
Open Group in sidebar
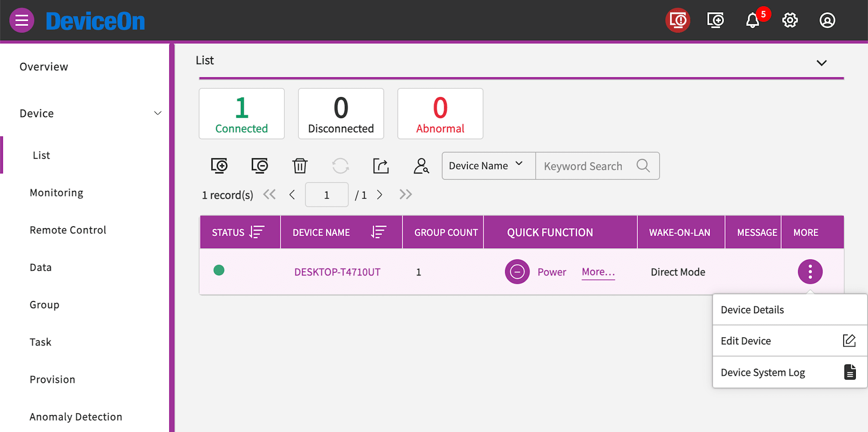pyautogui.click(x=44, y=304)
